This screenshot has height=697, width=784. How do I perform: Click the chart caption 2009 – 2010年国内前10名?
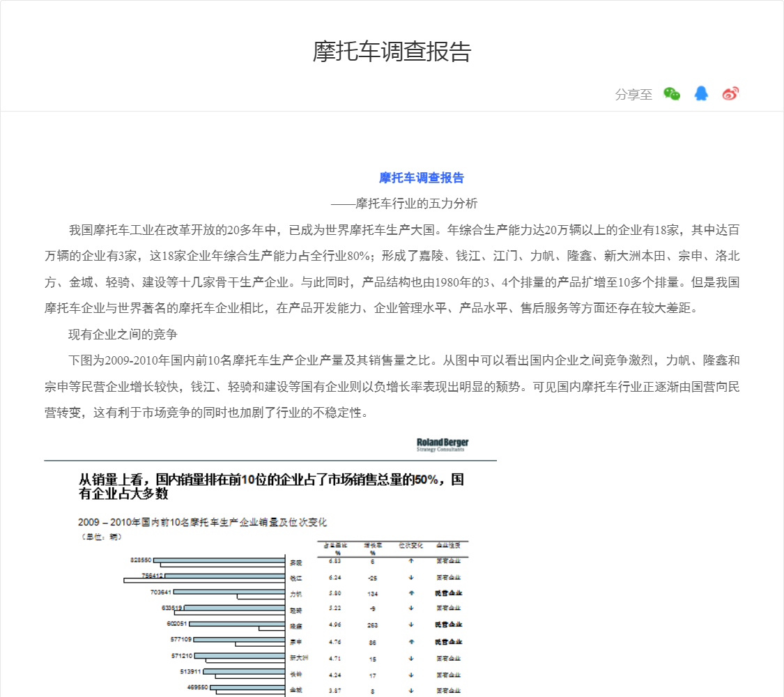(202, 522)
